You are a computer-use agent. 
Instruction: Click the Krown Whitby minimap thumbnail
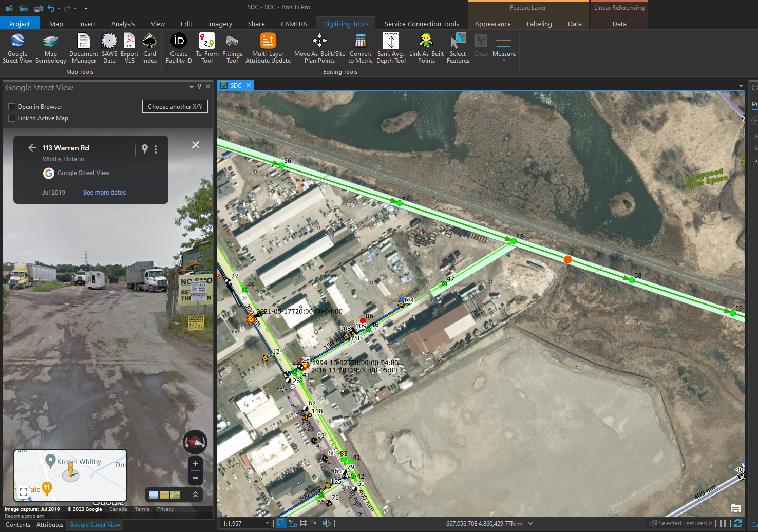70,475
